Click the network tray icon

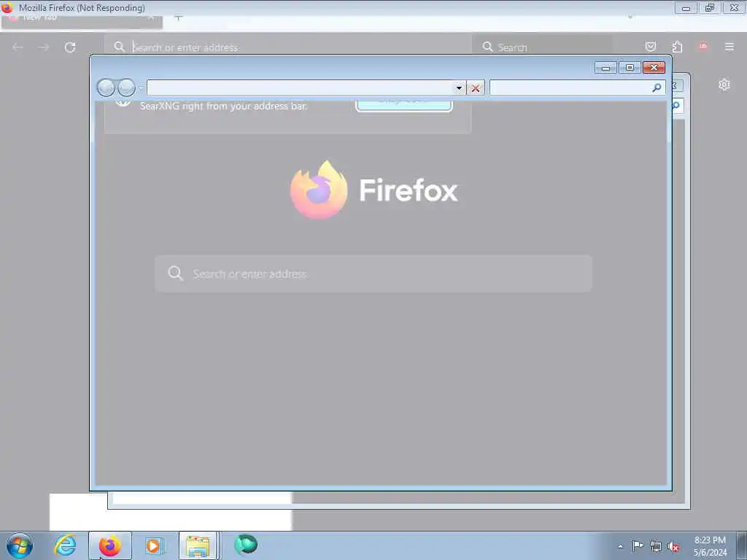coord(656,547)
